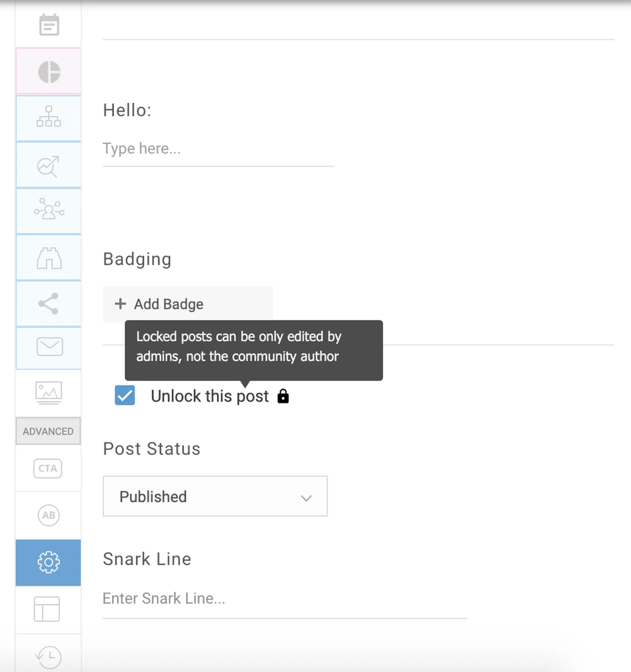The image size is (631, 672).
Task: Focus the Snark Line input field
Action: click(284, 599)
